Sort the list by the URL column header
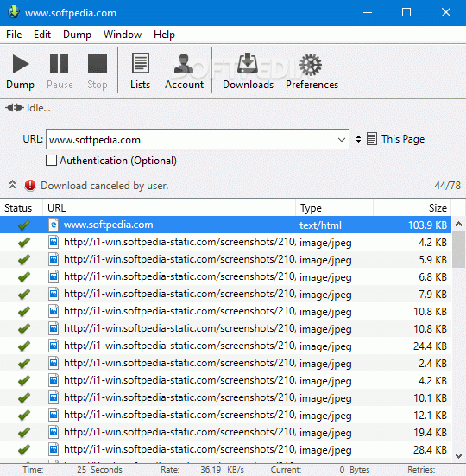The width and height of the screenshot is (466, 476). 169,208
